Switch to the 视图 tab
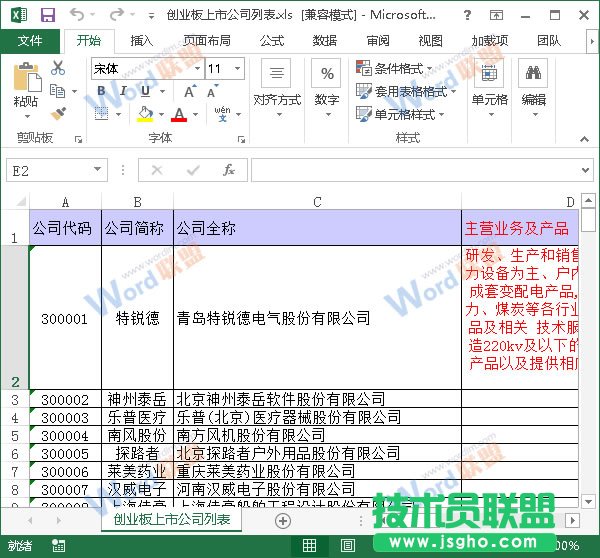600x558 pixels. coord(430,41)
